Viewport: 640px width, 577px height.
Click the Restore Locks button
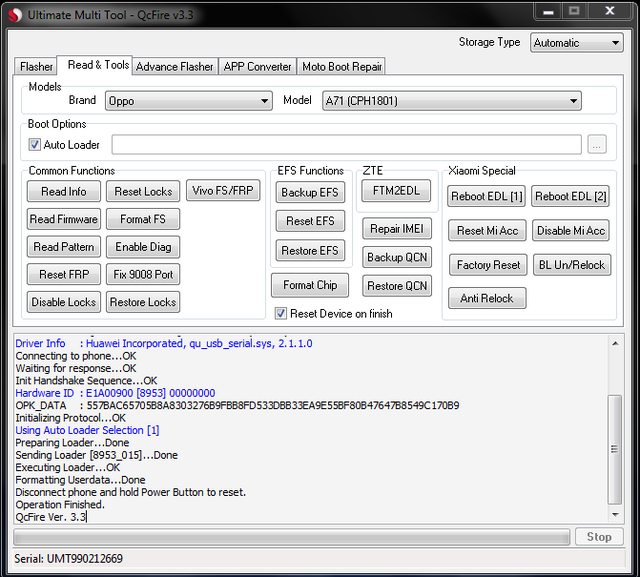pos(143,302)
